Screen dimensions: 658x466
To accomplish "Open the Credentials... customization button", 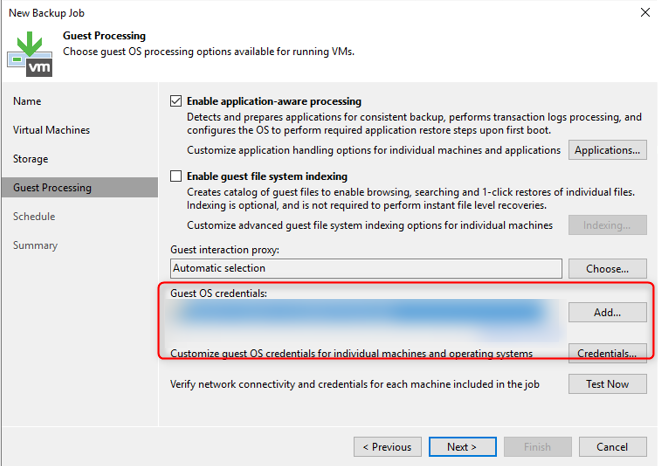I will coord(607,353).
